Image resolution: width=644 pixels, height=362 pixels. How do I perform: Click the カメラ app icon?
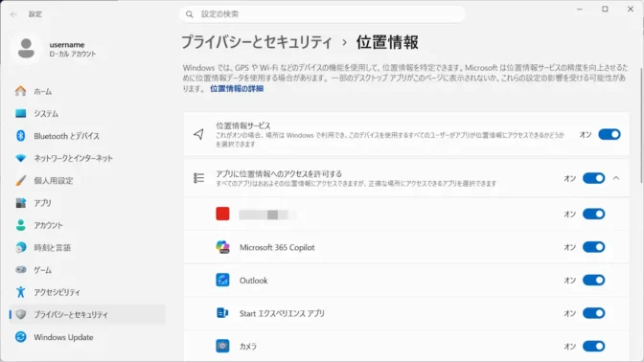[222, 346]
